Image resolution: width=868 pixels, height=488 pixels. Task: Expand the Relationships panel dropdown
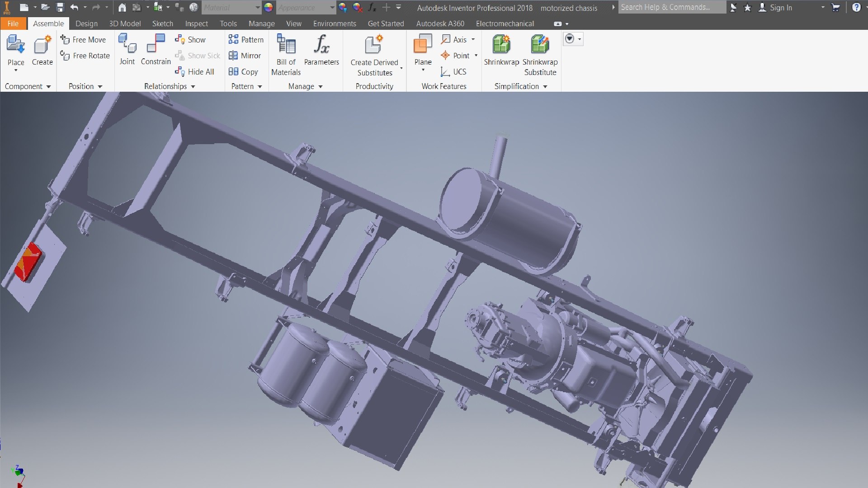pyautogui.click(x=193, y=86)
